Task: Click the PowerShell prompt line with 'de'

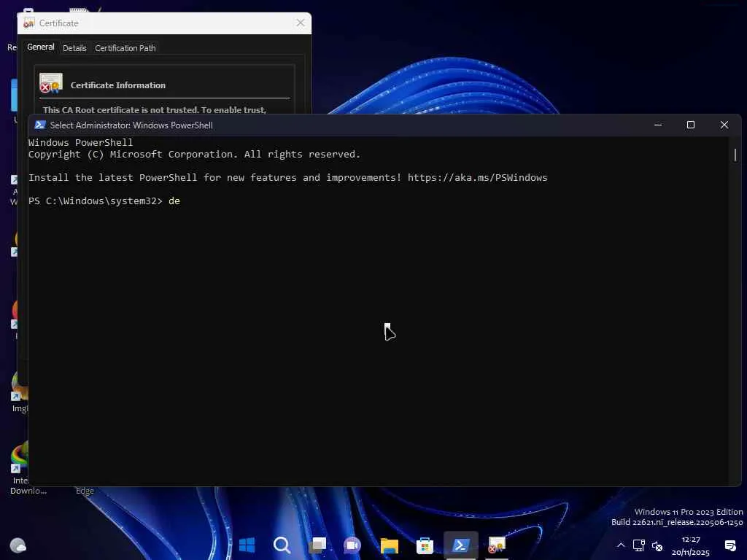Action: 104,201
